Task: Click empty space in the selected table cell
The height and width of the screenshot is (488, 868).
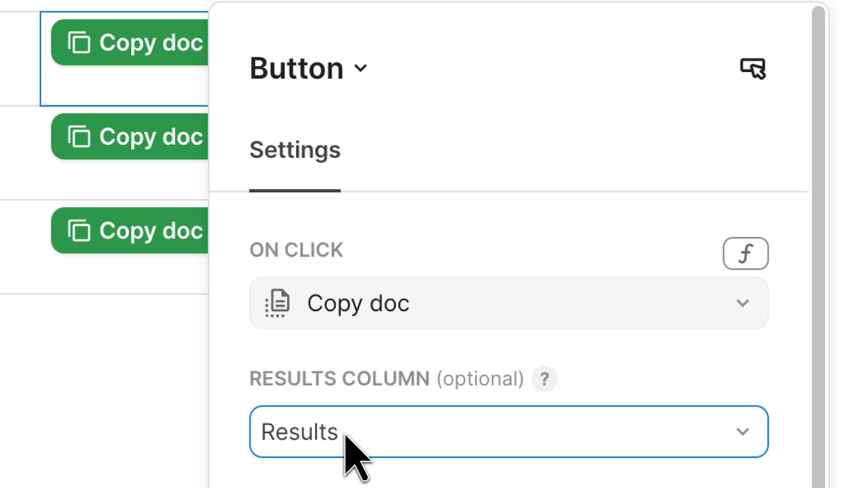Action: click(124, 87)
